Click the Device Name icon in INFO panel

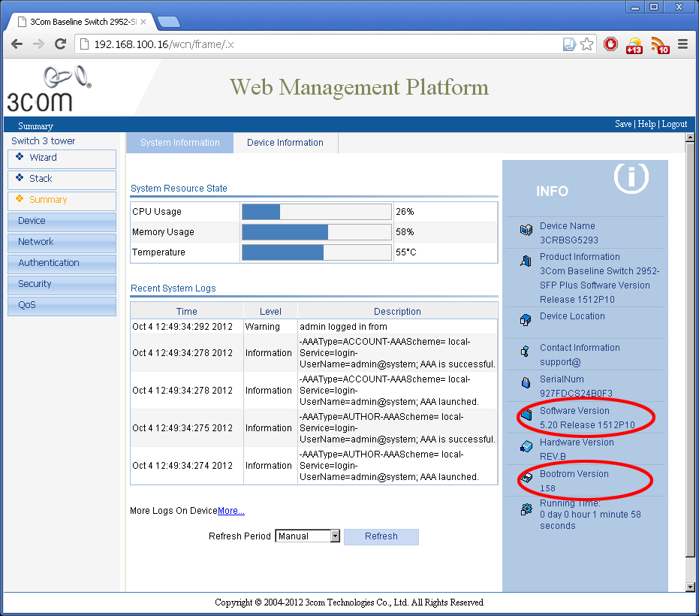coord(526,230)
